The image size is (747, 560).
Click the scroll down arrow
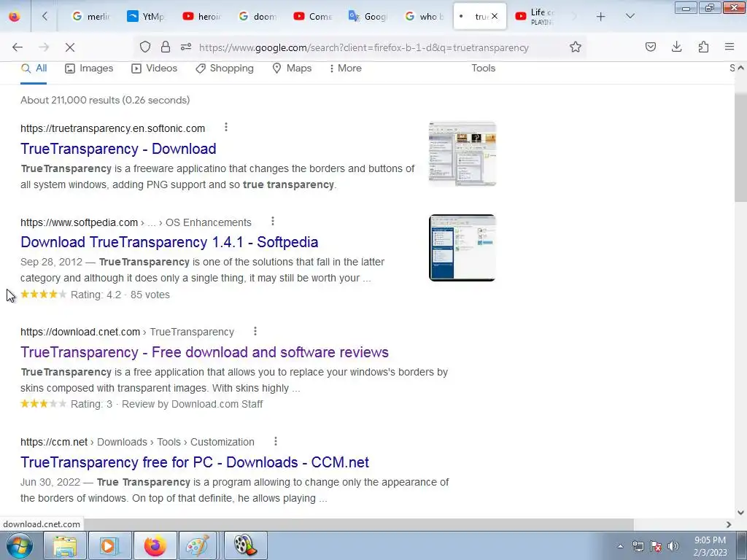coord(740,513)
